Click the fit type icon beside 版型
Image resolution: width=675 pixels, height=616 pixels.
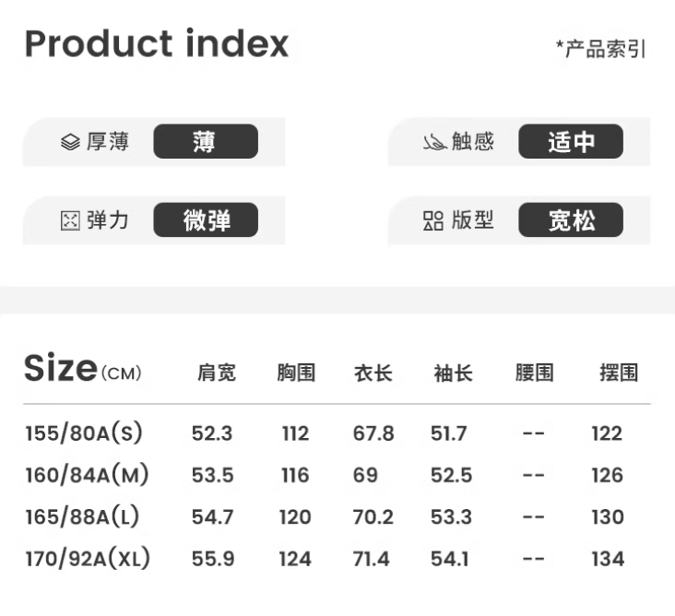tap(433, 221)
